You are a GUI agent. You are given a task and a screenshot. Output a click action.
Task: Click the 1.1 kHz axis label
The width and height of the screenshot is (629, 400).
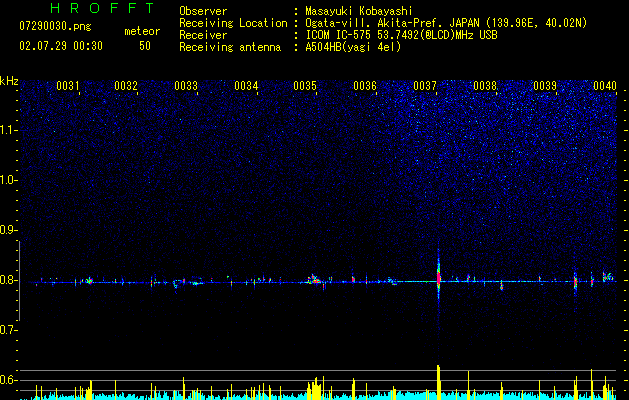tap(9, 130)
